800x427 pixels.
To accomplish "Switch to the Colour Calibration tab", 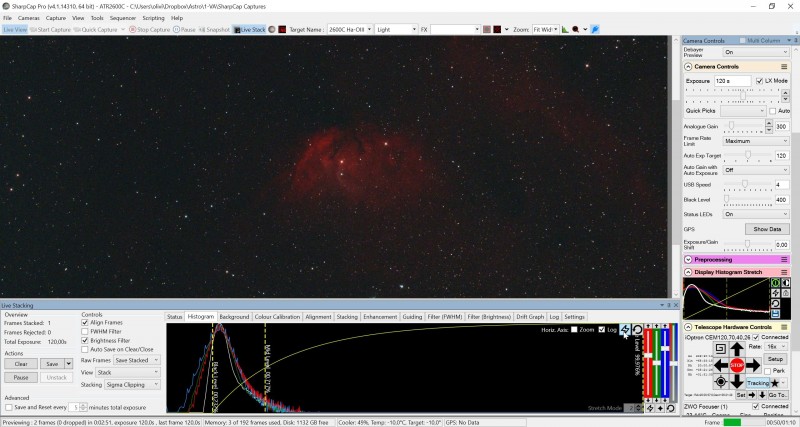I will point(277,317).
